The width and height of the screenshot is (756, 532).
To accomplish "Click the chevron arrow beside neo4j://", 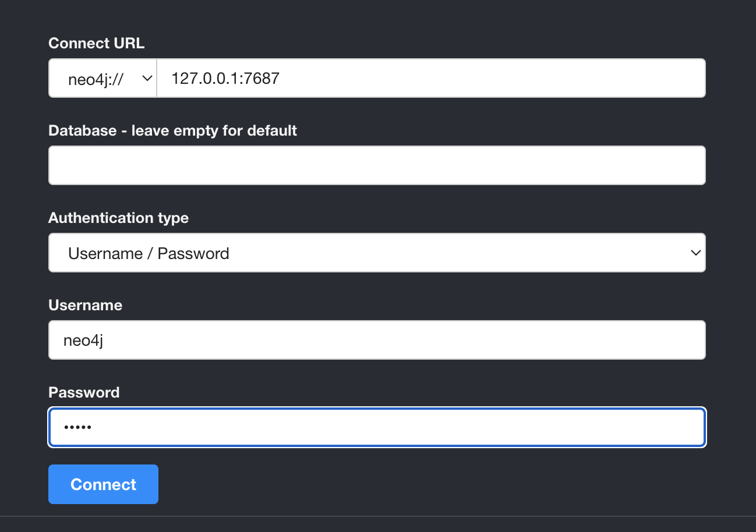I will (147, 78).
